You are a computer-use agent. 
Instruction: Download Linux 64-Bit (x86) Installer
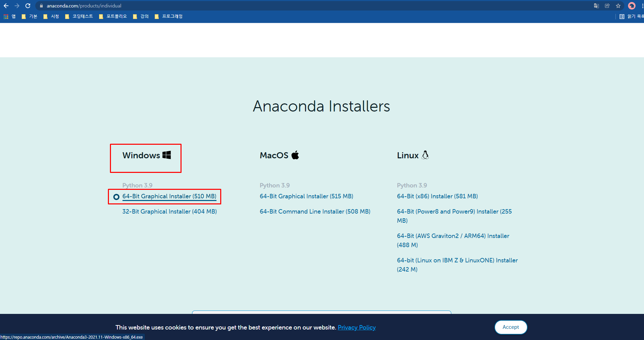(437, 196)
